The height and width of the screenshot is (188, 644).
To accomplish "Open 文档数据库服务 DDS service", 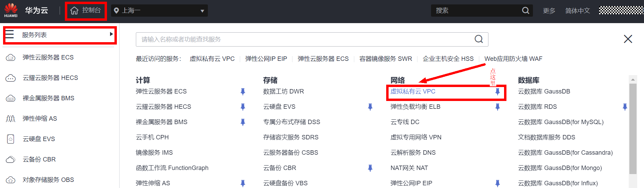I will tap(547, 137).
